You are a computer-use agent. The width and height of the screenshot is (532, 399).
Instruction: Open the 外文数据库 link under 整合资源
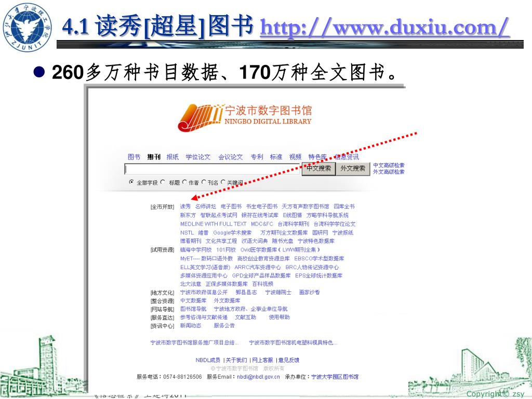pos(227,301)
